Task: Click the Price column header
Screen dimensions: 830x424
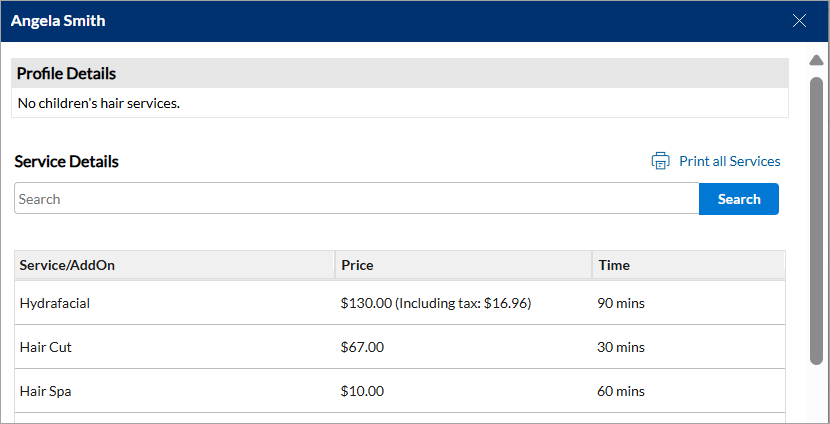Action: coord(463,265)
